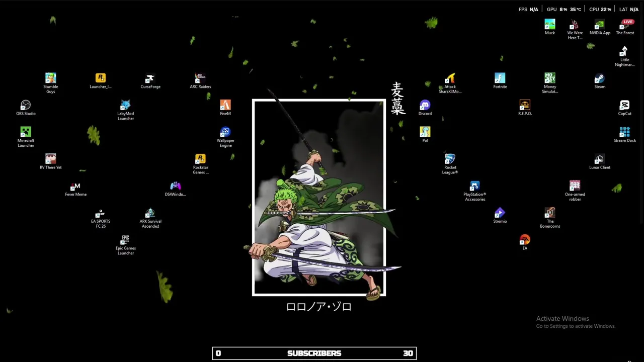Select the Stumble Guys icon

tap(50, 83)
